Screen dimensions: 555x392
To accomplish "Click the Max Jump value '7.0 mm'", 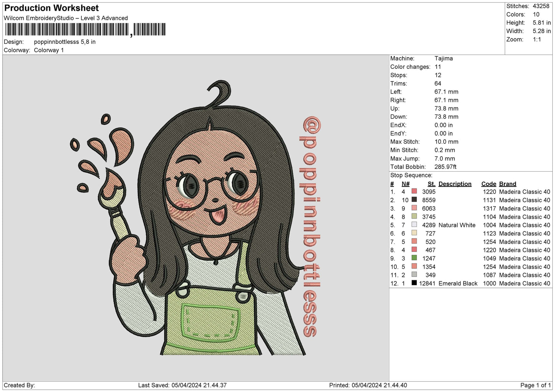I will click(445, 159).
